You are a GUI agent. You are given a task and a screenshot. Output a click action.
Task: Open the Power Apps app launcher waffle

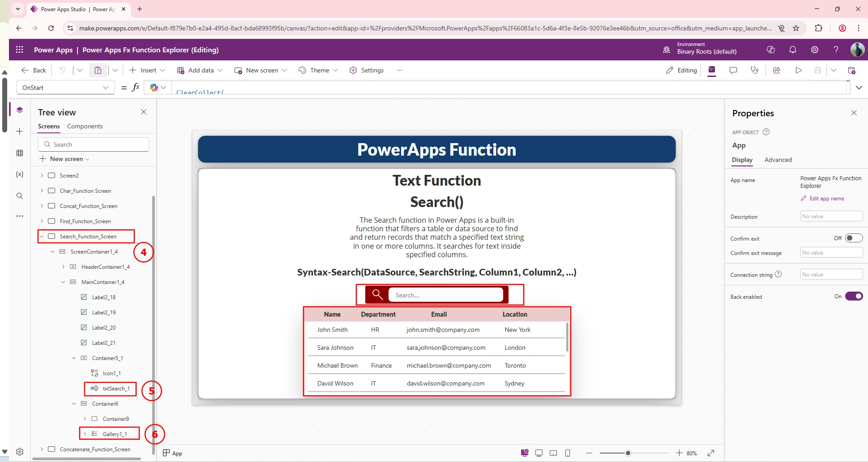coord(20,50)
